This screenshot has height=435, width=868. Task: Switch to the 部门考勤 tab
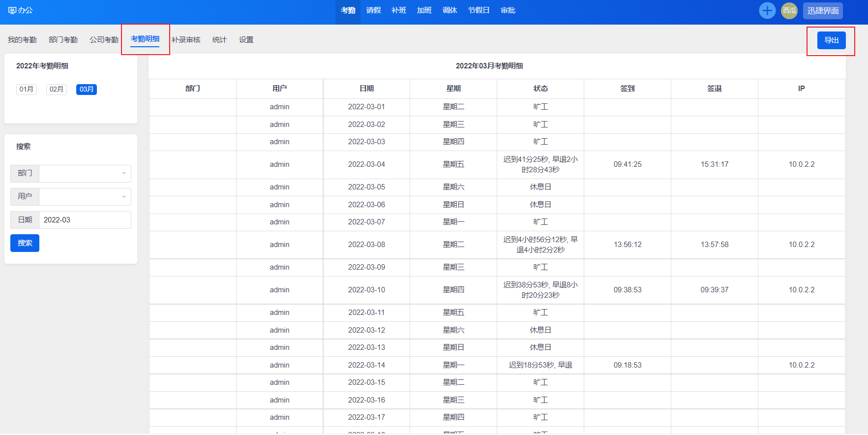63,40
